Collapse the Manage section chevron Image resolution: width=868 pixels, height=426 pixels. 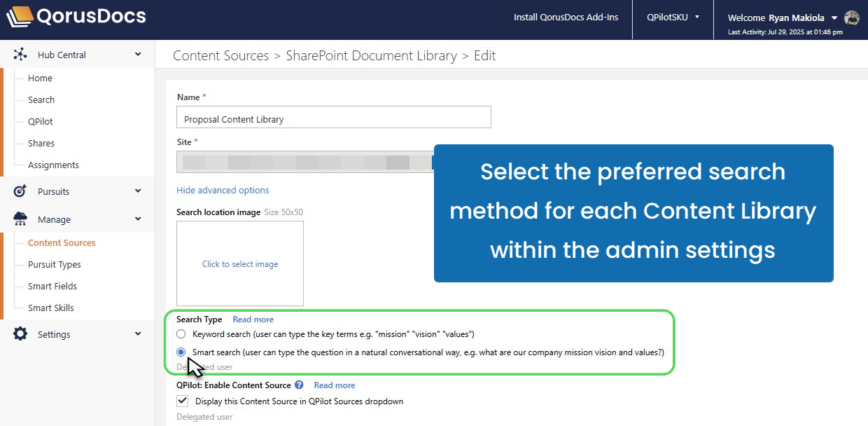point(138,219)
